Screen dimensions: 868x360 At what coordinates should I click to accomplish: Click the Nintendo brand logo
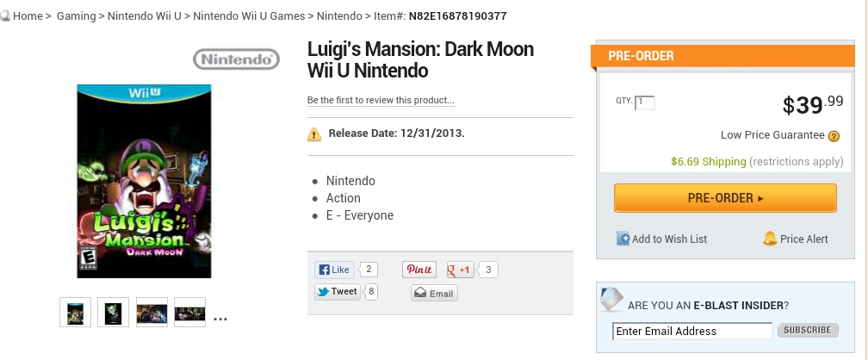click(x=237, y=59)
